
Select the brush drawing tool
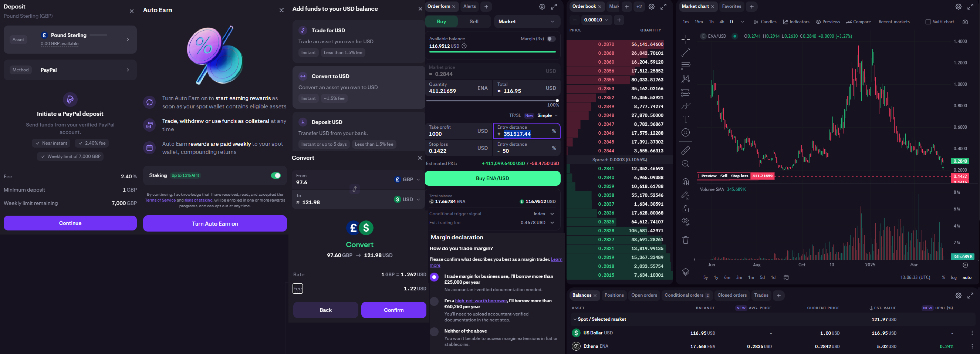click(686, 106)
